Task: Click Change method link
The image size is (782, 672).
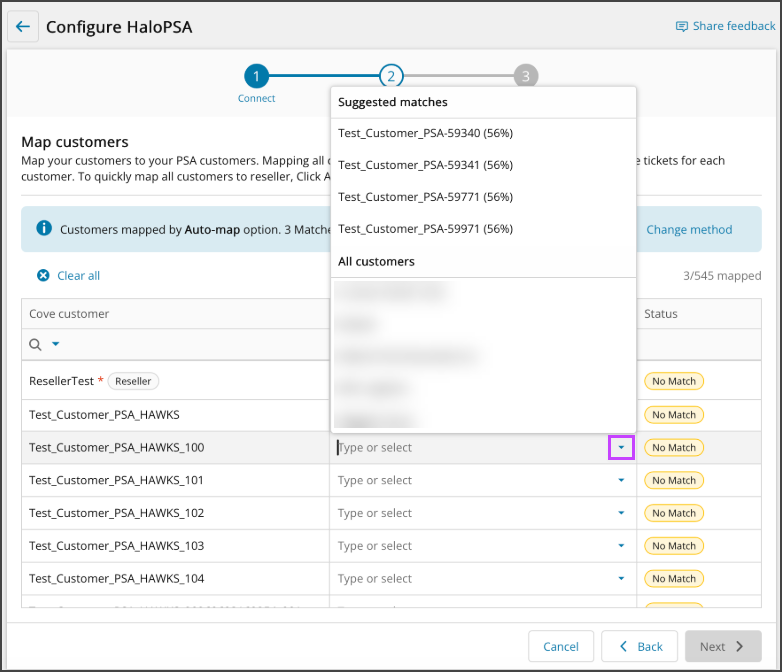Action: (x=689, y=229)
